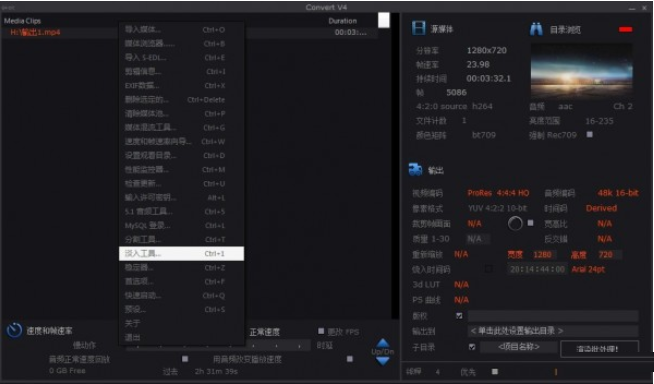Choose Clear Media Pool entry (Ctrl+P)
654x384 pixels.
click(x=181, y=113)
